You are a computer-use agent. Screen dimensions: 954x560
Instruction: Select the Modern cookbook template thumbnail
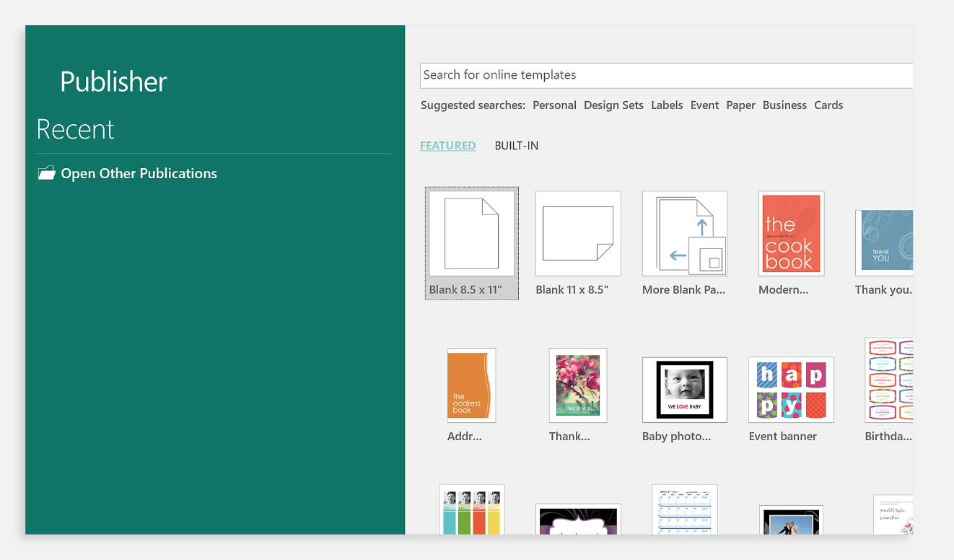791,234
